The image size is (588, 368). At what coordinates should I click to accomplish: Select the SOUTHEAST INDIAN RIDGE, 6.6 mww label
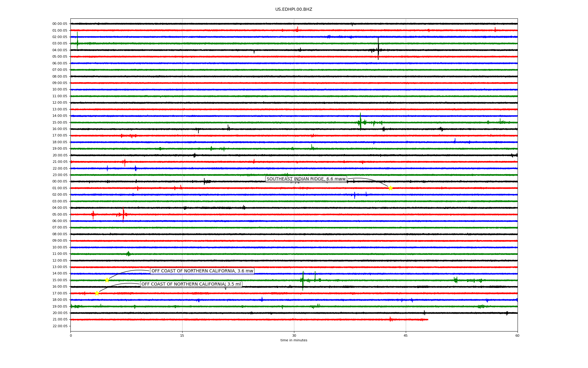tap(306, 179)
